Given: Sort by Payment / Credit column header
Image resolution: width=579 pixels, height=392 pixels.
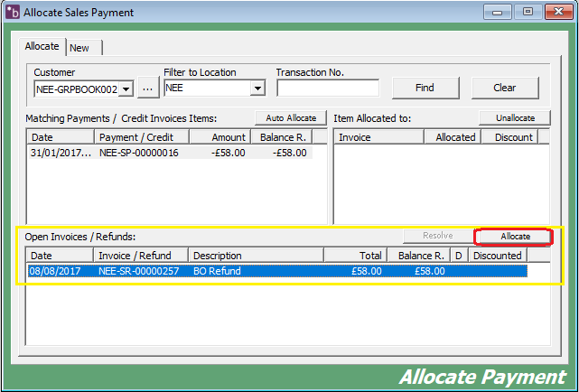Looking at the screenshot, I should coord(142,137).
